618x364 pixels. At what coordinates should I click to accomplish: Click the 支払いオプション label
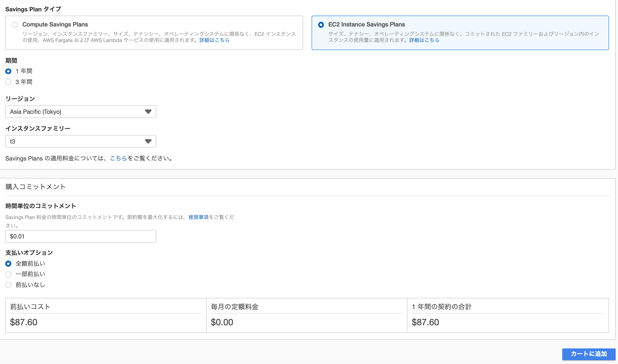pyautogui.click(x=29, y=253)
